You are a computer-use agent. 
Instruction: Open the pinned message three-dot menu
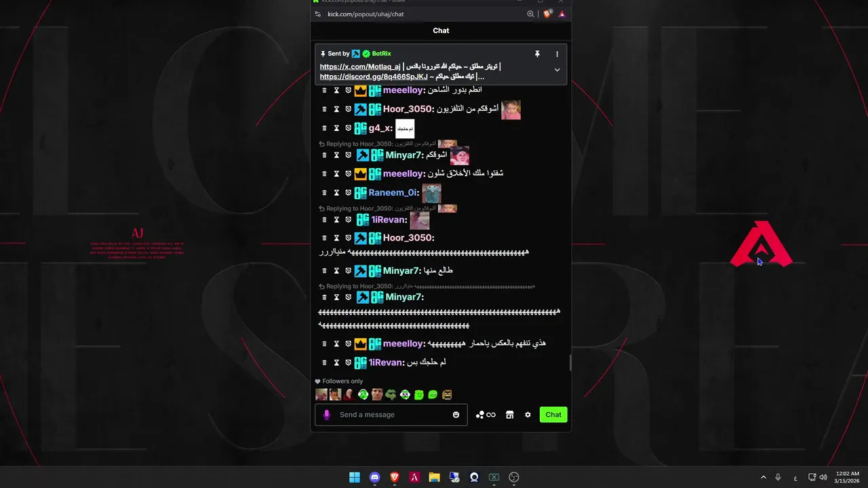tap(557, 54)
